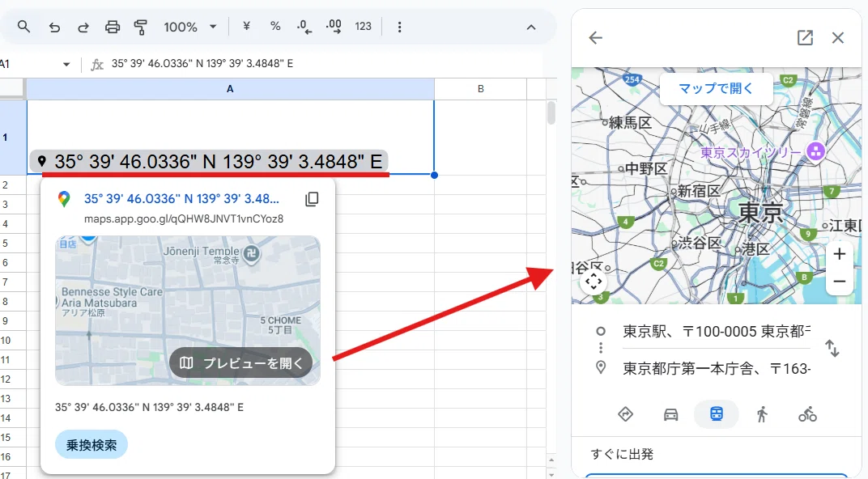Viewport: 868px width, 479px height.
Task: Click the マップで開く button
Action: tap(716, 88)
